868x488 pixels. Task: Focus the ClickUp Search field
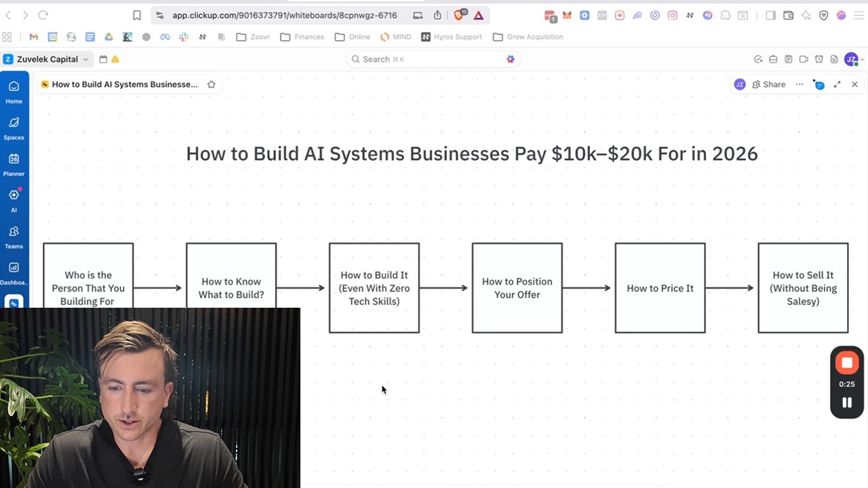click(433, 59)
